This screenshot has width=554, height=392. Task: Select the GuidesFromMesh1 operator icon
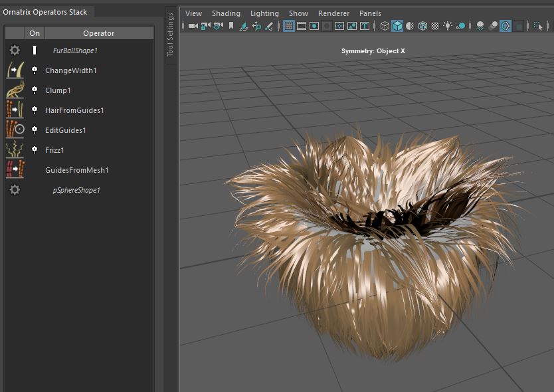tap(15, 170)
